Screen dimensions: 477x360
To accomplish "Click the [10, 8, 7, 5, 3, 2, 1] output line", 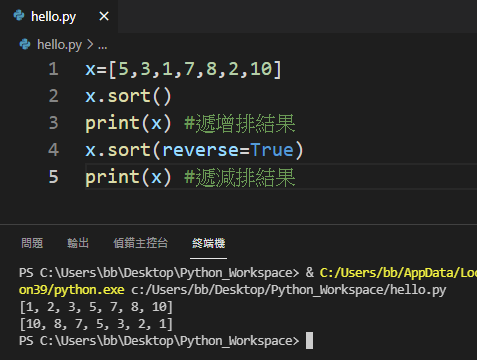I will tap(96, 324).
